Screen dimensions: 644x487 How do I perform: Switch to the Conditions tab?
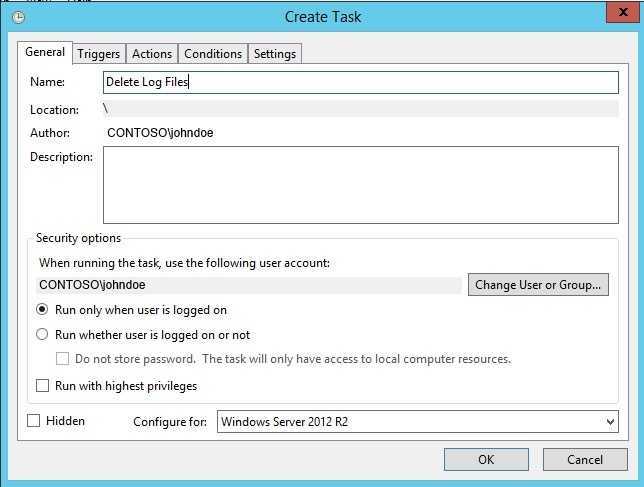coord(213,54)
